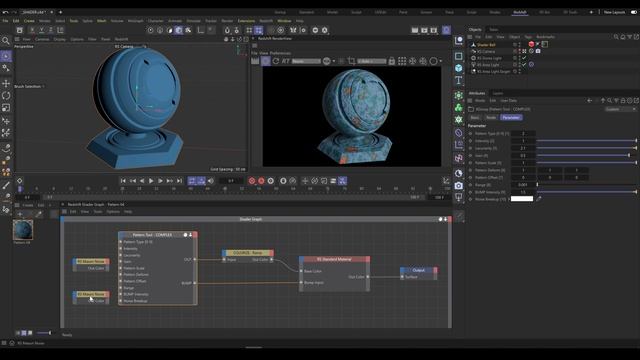The height and width of the screenshot is (360, 640).
Task: Click the Range parameter slider
Action: click(x=587, y=185)
